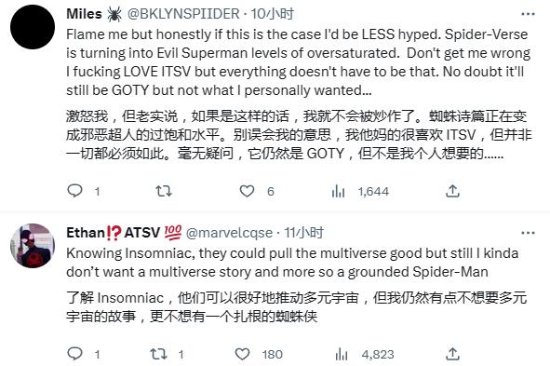Image resolution: width=550 pixels, height=366 pixels.
Task: Click the Miles display name
Action: tap(84, 14)
